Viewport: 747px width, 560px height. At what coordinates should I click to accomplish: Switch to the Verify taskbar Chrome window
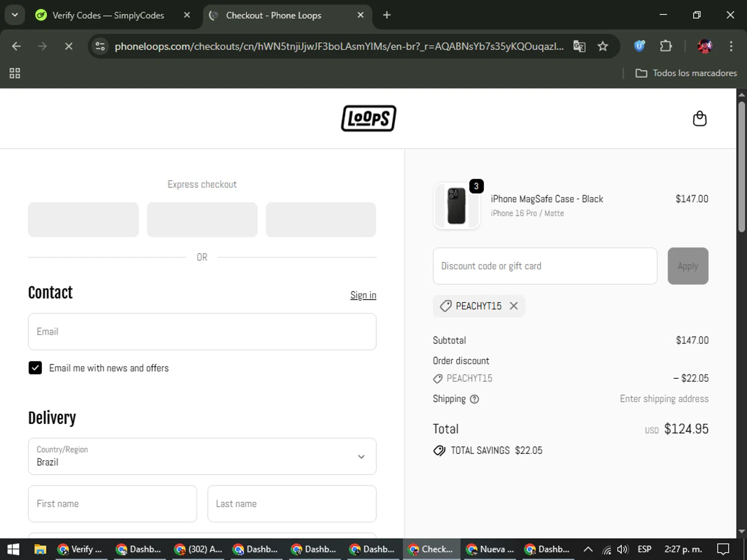tap(80, 549)
